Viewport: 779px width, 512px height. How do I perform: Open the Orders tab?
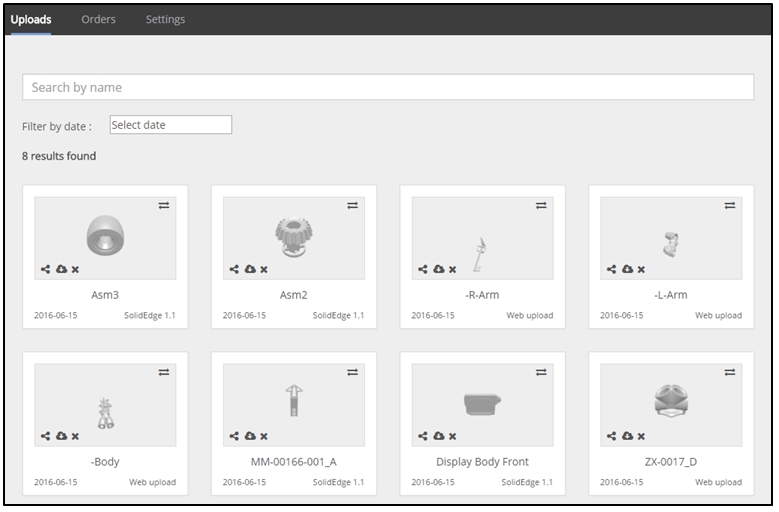coord(98,20)
